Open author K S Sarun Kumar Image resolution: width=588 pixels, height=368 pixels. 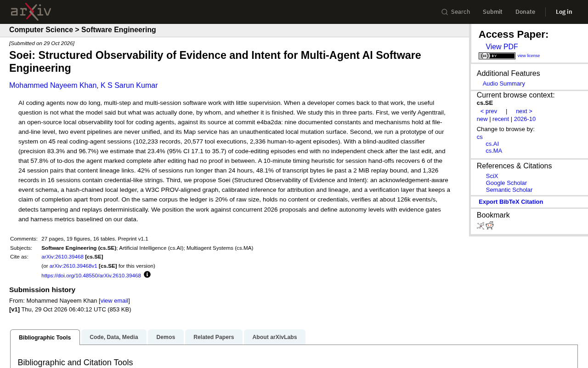pos(129,86)
